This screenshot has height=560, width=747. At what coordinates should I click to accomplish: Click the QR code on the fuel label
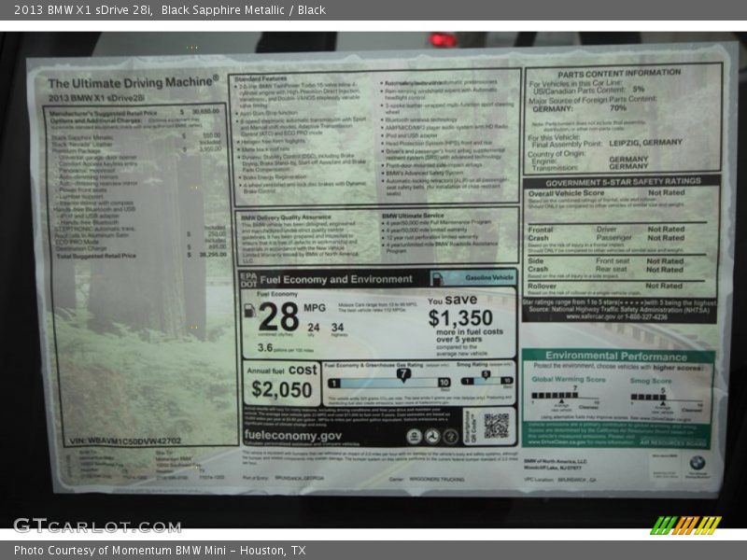496,426
